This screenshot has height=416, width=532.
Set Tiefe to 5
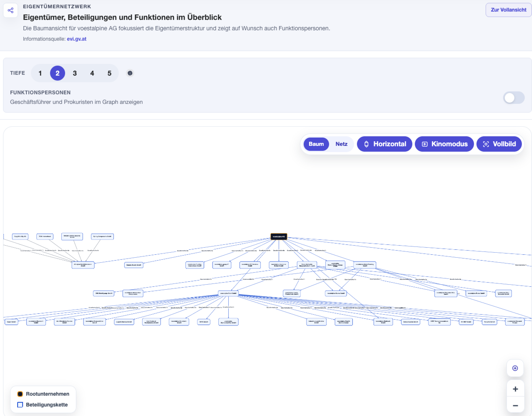pyautogui.click(x=109, y=73)
